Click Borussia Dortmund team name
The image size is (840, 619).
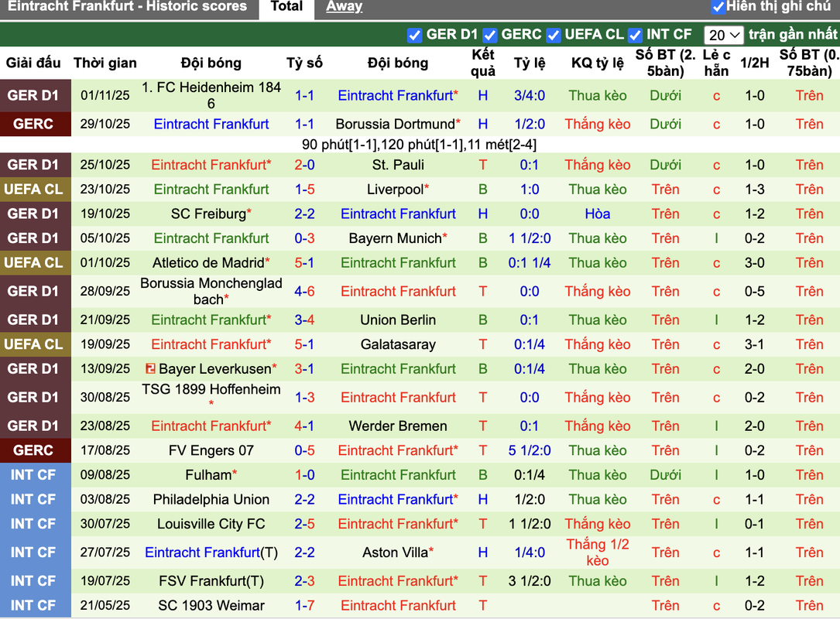point(396,125)
